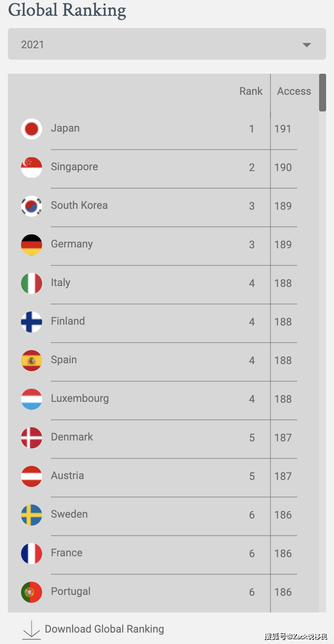Open the Download Global Ranking link
Screen dimensions: 334x644
click(104, 629)
